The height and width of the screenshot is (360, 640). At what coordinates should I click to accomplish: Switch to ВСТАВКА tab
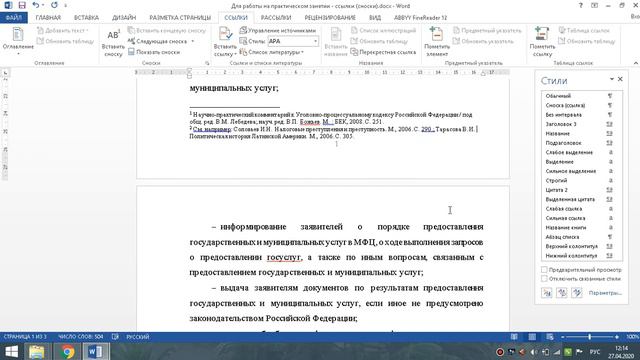86,18
